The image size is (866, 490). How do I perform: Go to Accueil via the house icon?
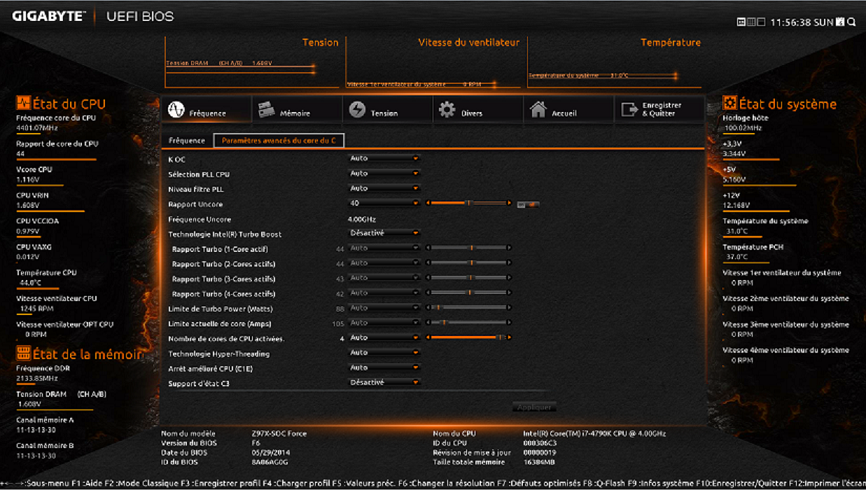click(538, 109)
